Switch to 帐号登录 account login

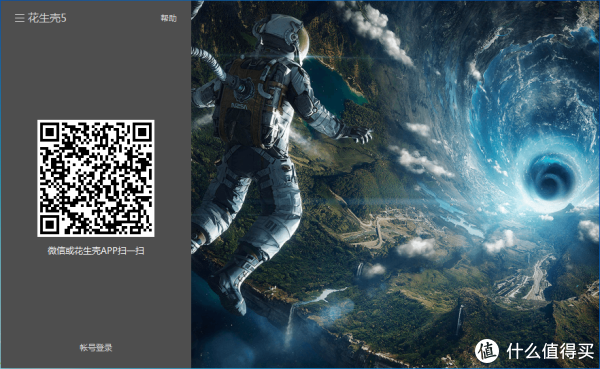click(96, 348)
